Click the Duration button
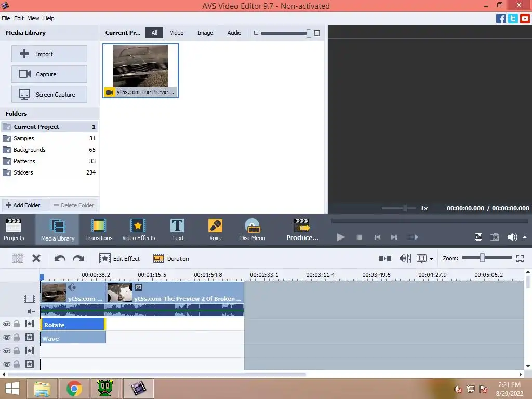532x399 pixels. [171, 259]
